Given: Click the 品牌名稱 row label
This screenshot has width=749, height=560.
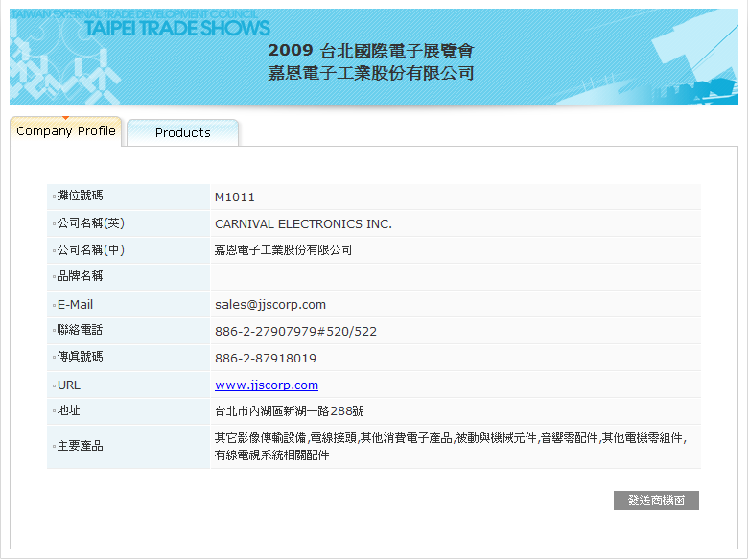Looking at the screenshot, I should pyautogui.click(x=80, y=276).
